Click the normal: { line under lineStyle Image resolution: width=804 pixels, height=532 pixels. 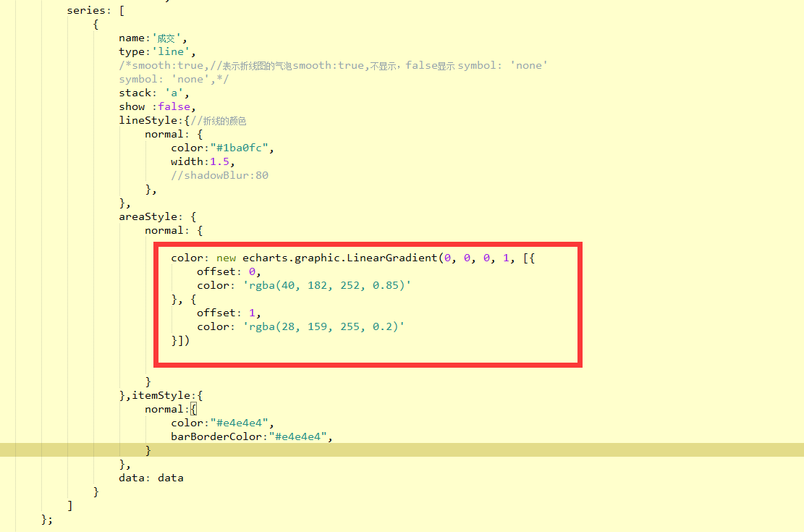[174, 135]
